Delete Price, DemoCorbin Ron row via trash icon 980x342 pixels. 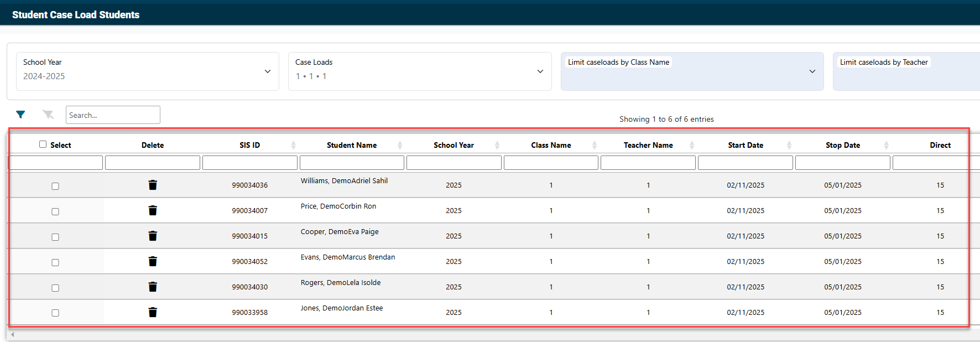[x=153, y=210]
